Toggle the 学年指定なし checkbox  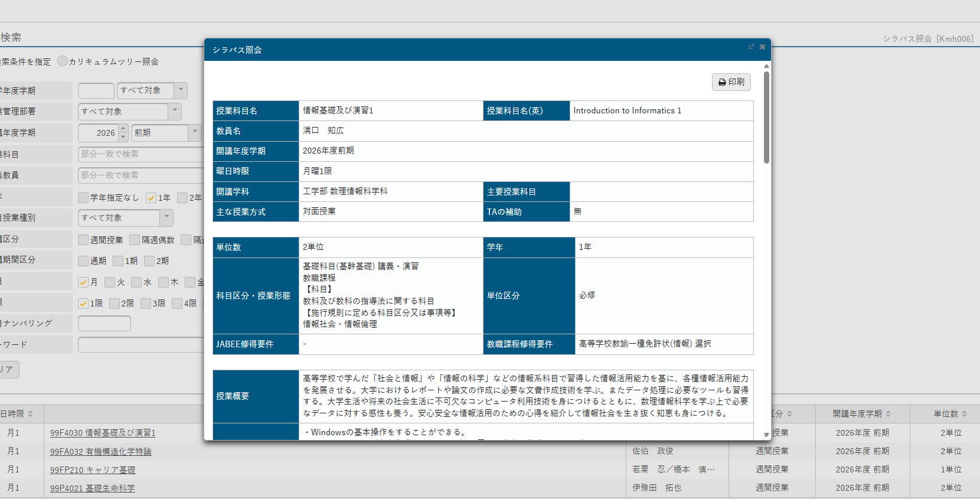(x=83, y=198)
